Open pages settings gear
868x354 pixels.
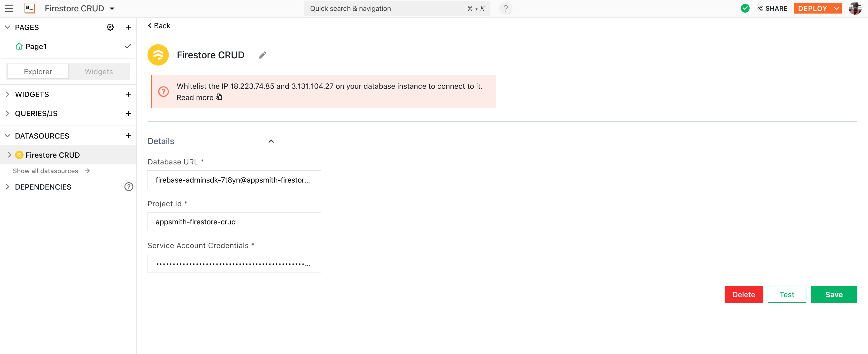110,27
